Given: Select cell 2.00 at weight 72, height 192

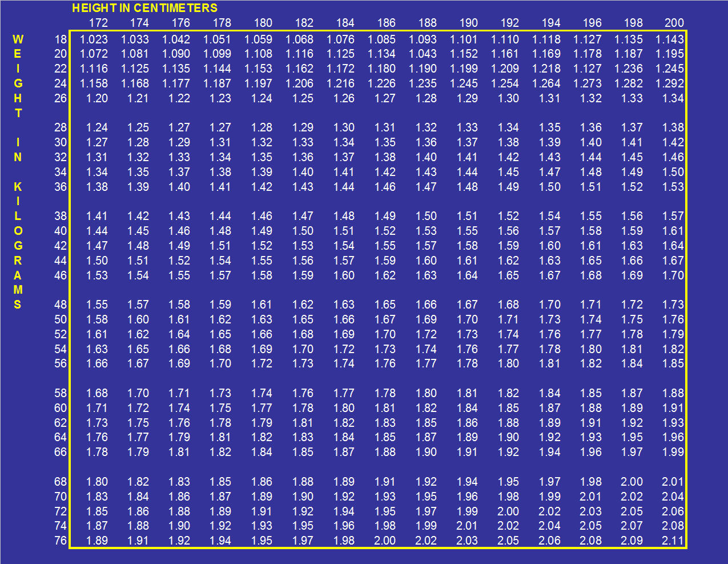Looking at the screenshot, I should 508,511.
